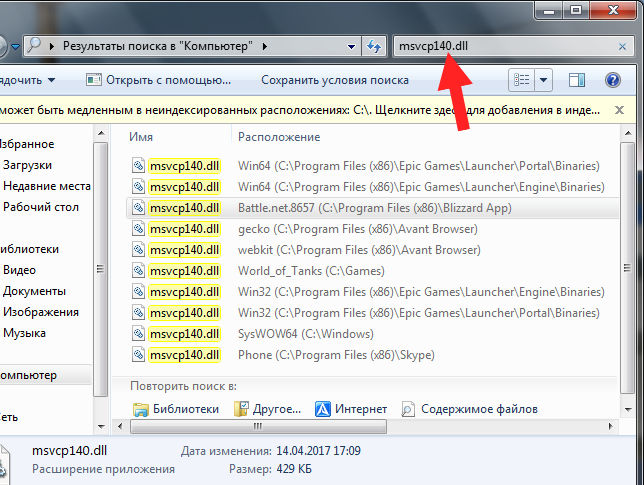Click the results list scroll down arrow

click(x=628, y=409)
